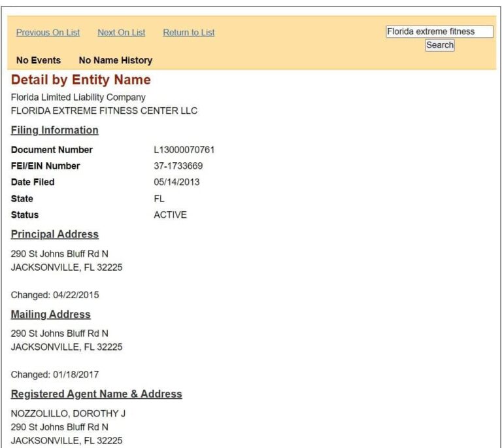The width and height of the screenshot is (502, 448).
Task: Click the Changed: 01/18/2017 text
Action: coord(55,375)
